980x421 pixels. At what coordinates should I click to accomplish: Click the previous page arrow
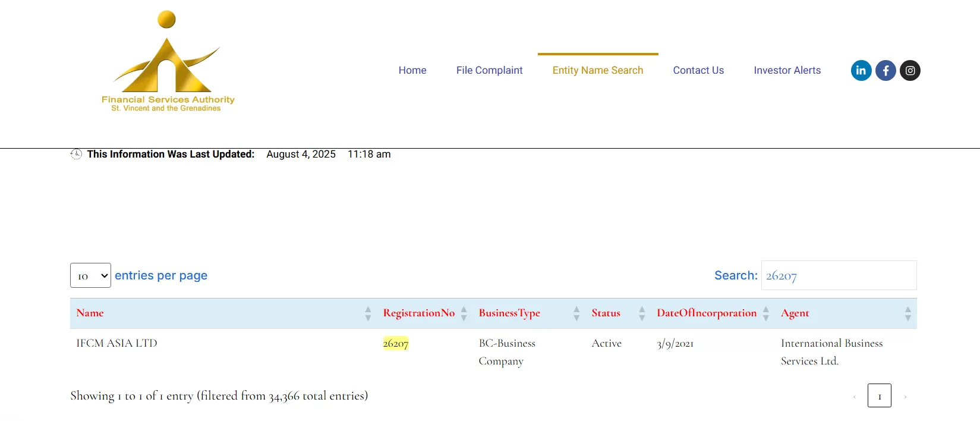(x=855, y=397)
